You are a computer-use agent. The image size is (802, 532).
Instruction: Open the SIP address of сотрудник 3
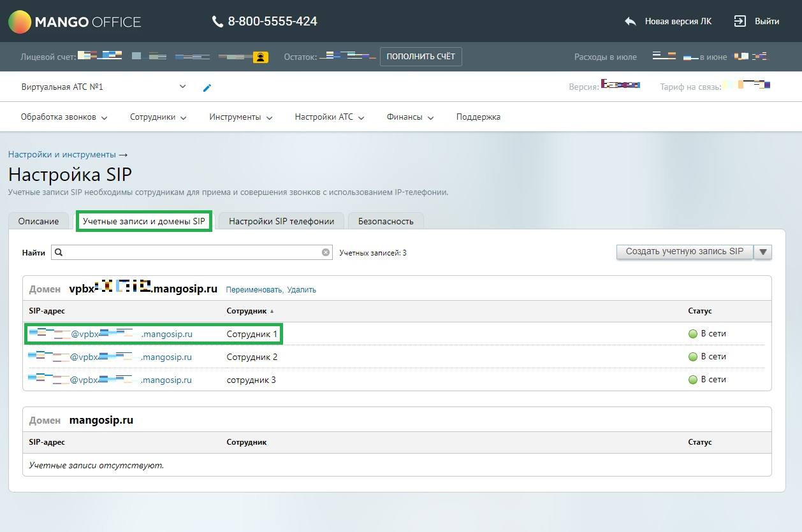(x=110, y=380)
